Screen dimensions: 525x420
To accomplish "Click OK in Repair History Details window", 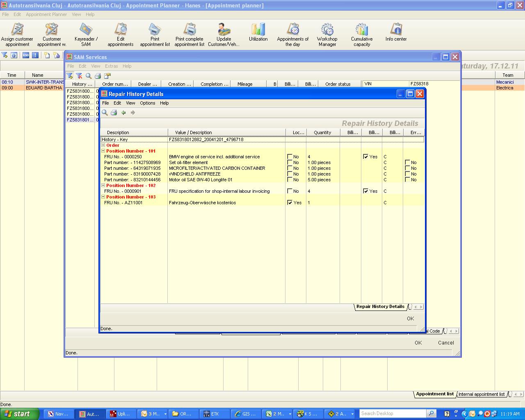I will pyautogui.click(x=410, y=318).
